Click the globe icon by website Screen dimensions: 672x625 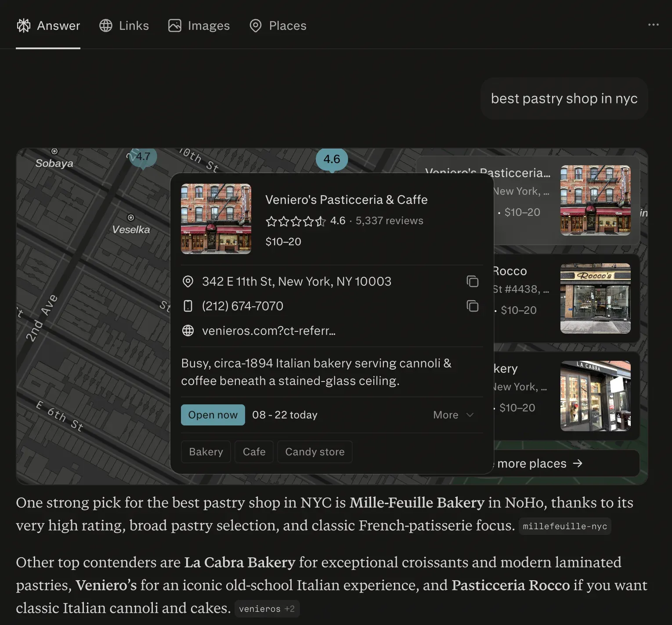[x=188, y=331]
